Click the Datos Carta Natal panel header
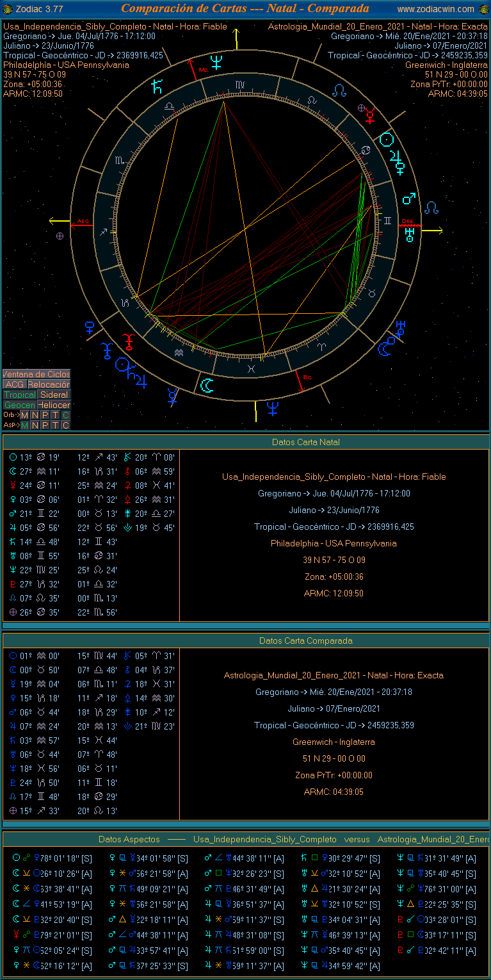Image resolution: width=491 pixels, height=980 pixels. pos(306,442)
